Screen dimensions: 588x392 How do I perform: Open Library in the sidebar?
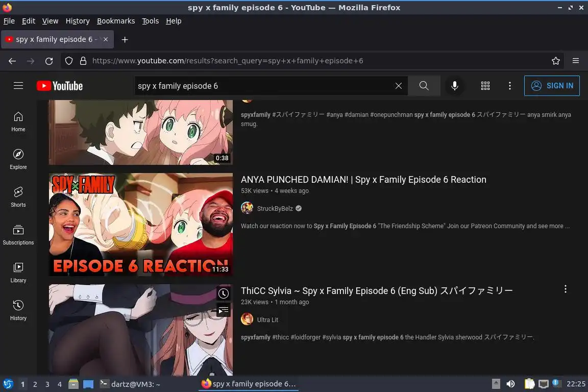[18, 273]
